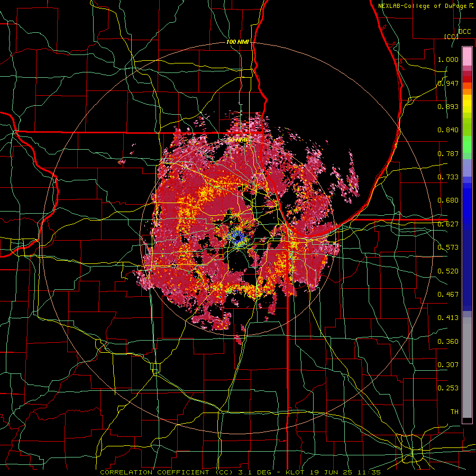Viewport: 476px width, 476px height.
Task: Select the 0.840 scale value
Action: coord(448,130)
